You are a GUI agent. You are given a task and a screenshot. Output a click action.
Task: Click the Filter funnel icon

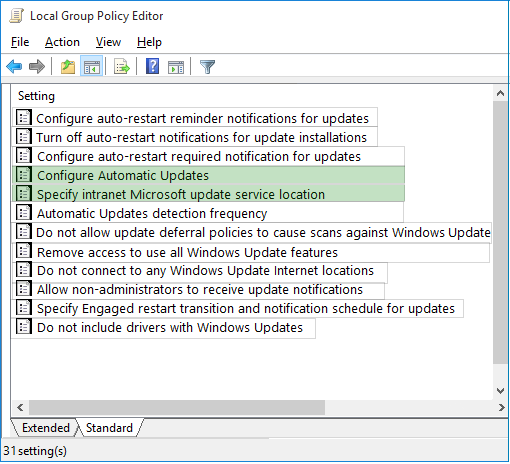207,67
